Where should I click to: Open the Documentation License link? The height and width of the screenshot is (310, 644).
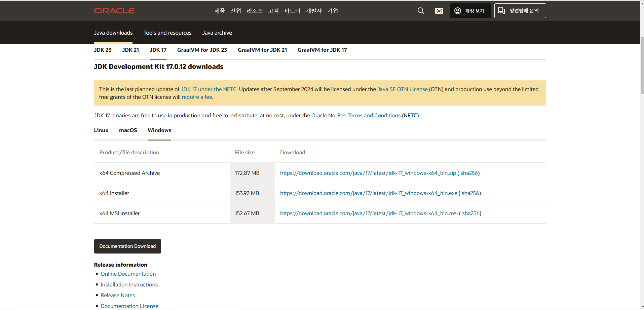tap(129, 306)
